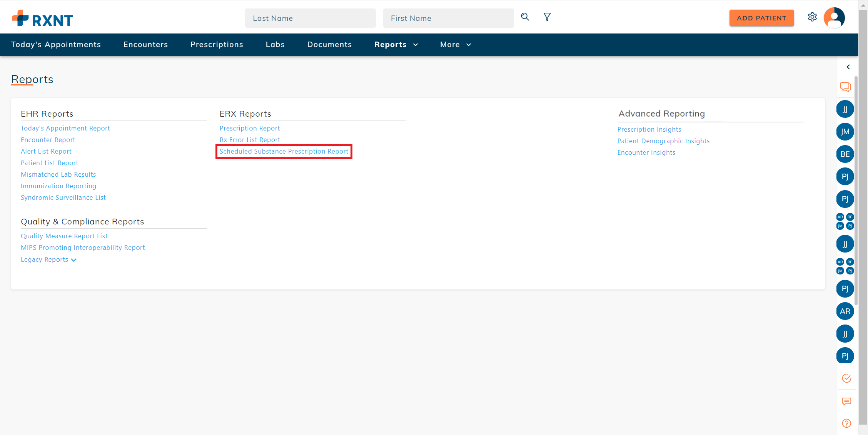
Task: Open the Prescriptions tab
Action: 217,45
